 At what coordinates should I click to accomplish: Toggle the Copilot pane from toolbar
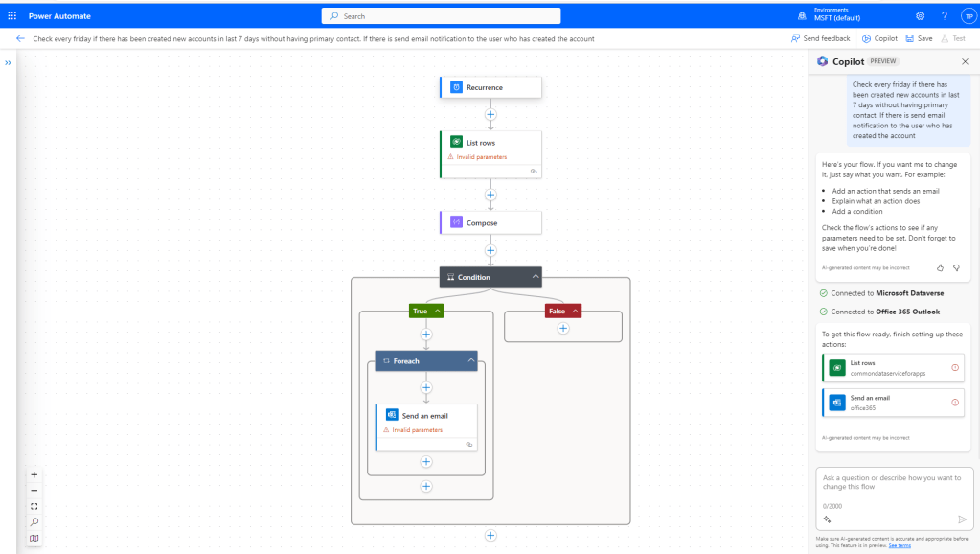[879, 38]
